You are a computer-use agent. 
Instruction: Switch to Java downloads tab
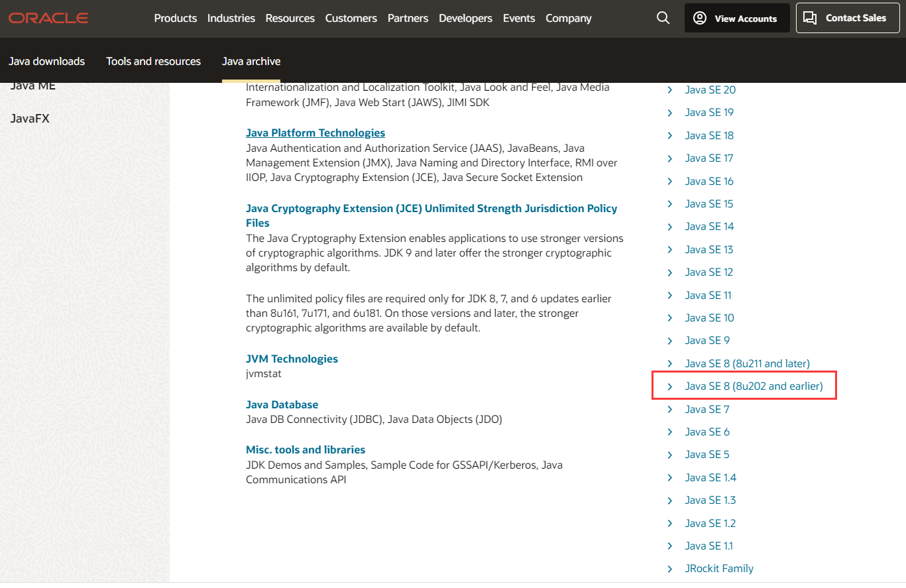pos(46,61)
